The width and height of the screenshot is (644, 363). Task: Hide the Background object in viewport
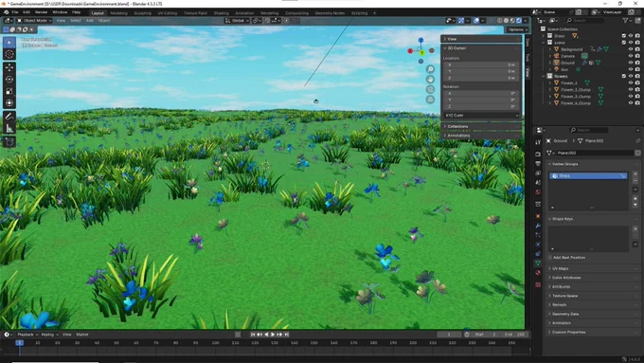click(631, 49)
